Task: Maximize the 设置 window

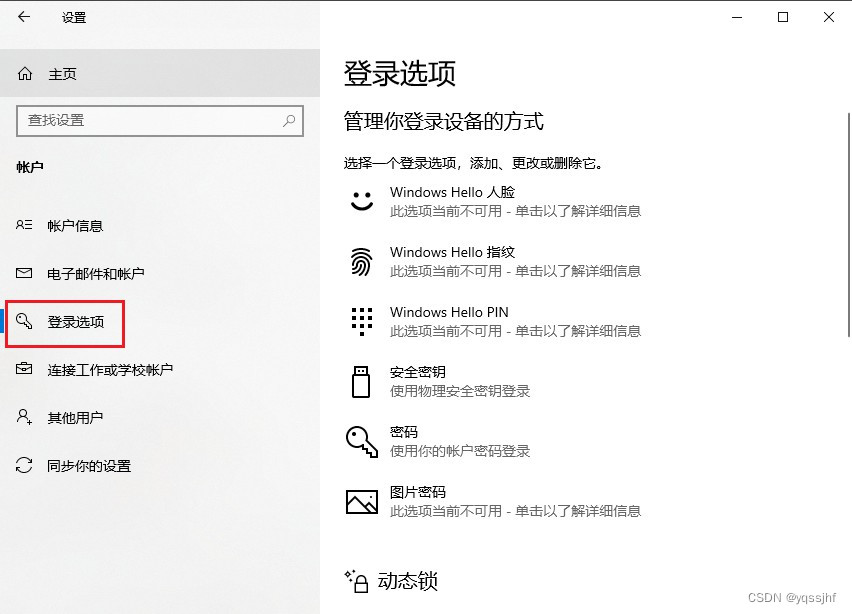Action: point(783,17)
